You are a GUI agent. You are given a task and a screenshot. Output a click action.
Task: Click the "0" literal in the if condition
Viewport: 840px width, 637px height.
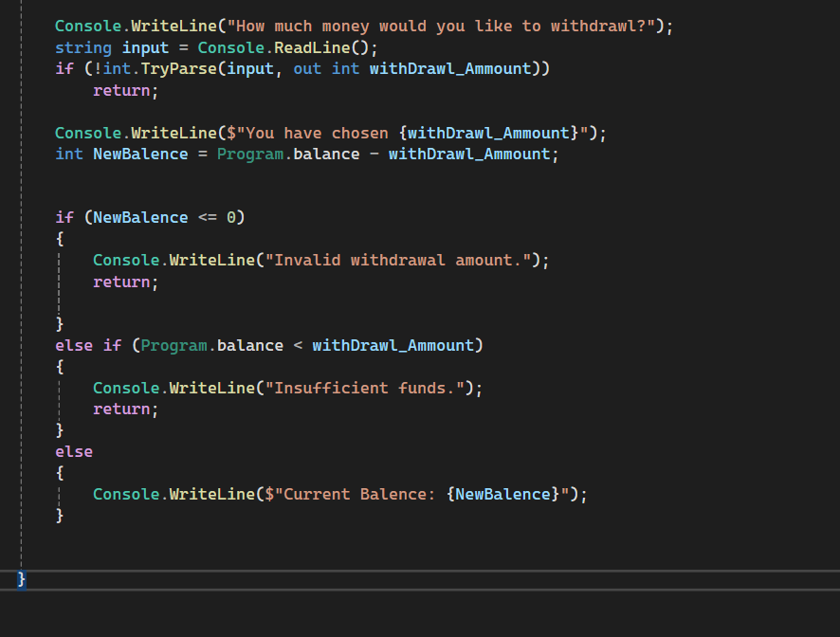[231, 217]
